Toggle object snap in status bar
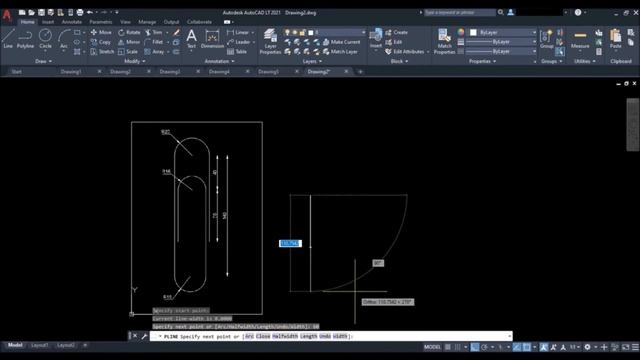Image resolution: width=640 pixels, height=360 pixels. pyautogui.click(x=527, y=347)
